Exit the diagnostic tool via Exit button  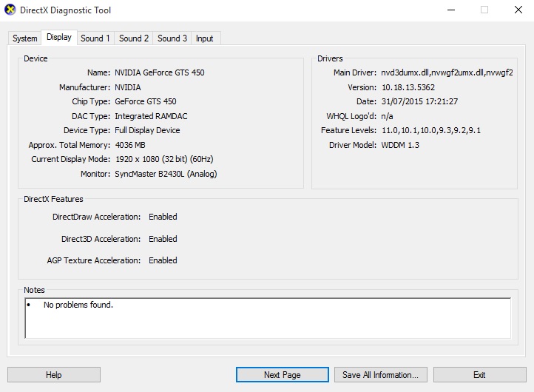point(479,375)
